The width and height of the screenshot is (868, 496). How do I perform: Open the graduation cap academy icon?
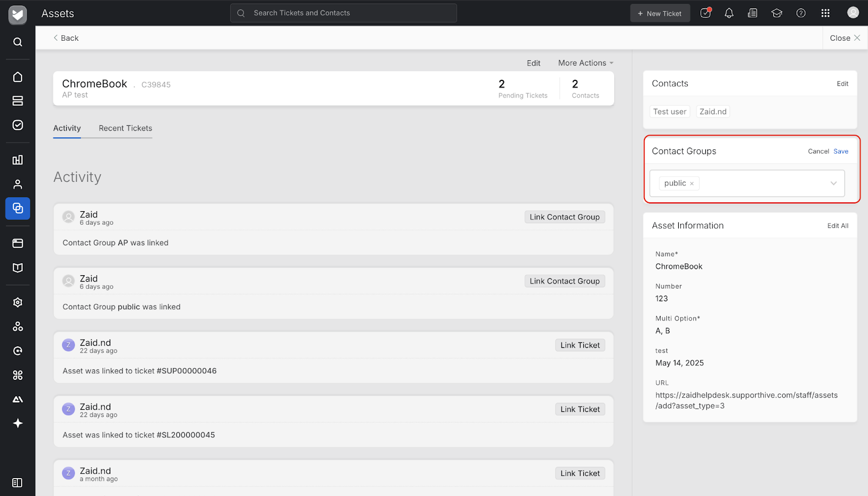point(776,13)
